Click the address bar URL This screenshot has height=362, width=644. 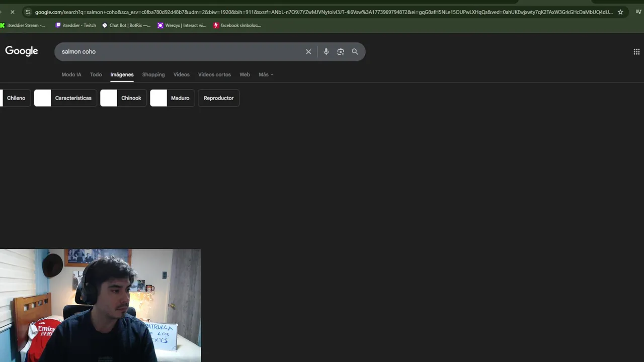[324, 12]
